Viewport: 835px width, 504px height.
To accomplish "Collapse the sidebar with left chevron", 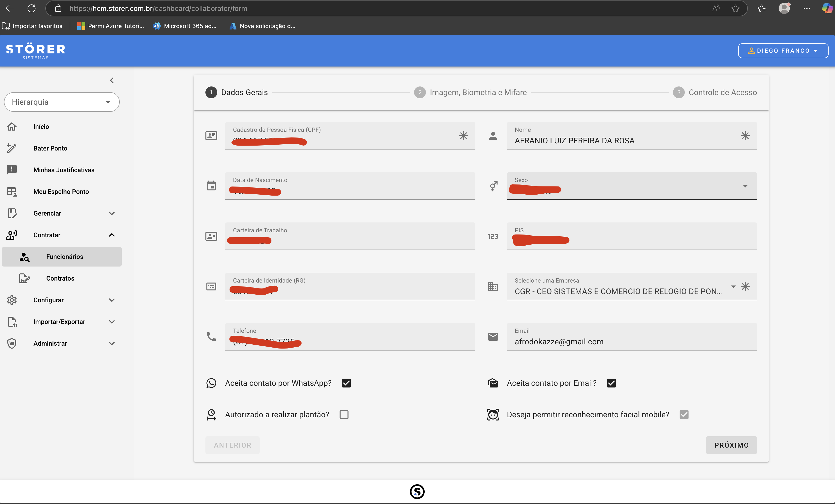I will (x=112, y=80).
